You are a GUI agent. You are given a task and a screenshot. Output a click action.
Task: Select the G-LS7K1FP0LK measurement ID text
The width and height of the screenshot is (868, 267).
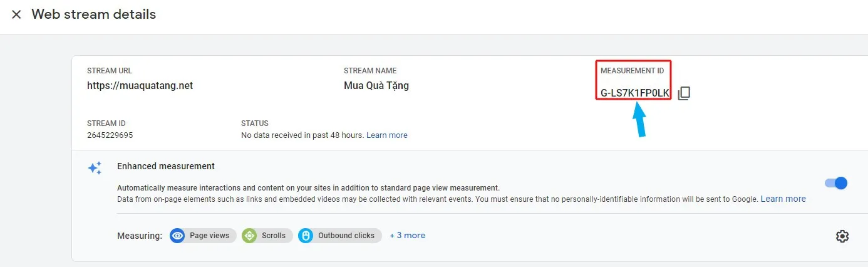click(x=634, y=93)
